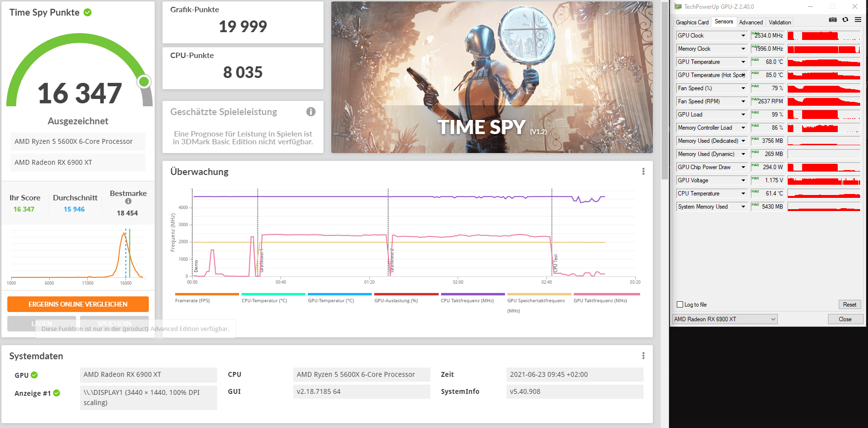Click the Reset button in GPU-Z

(849, 305)
